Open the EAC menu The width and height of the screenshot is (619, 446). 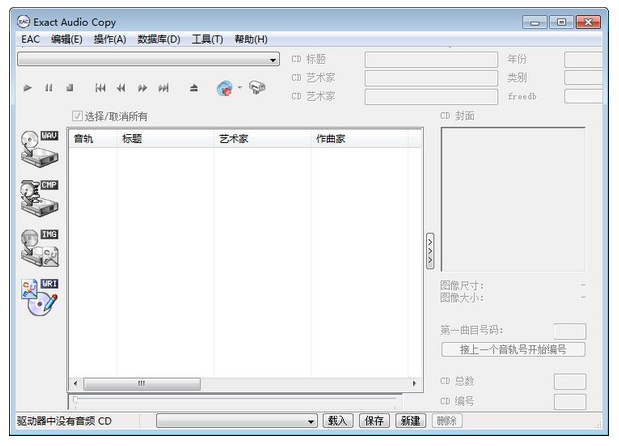coord(30,39)
